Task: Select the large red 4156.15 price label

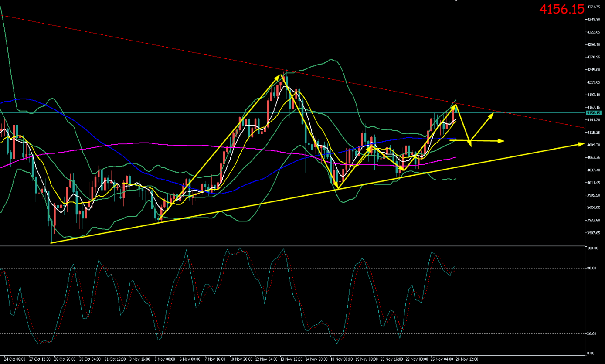Action: [x=561, y=9]
